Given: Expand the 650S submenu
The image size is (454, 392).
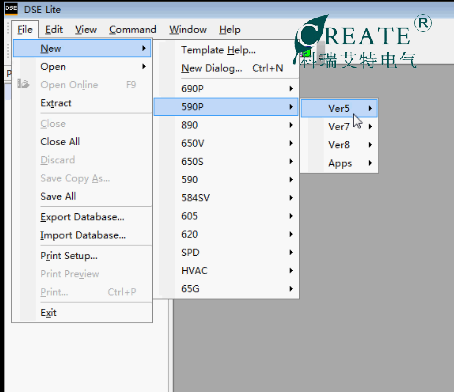Looking at the screenshot, I should [x=226, y=161].
